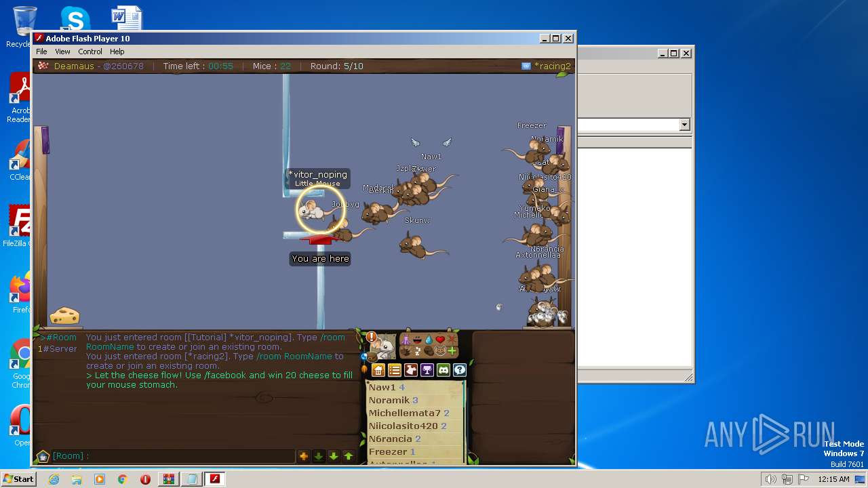Screen dimensions: 868x488
Task: Open the question-mark help icon
Action: pos(460,370)
